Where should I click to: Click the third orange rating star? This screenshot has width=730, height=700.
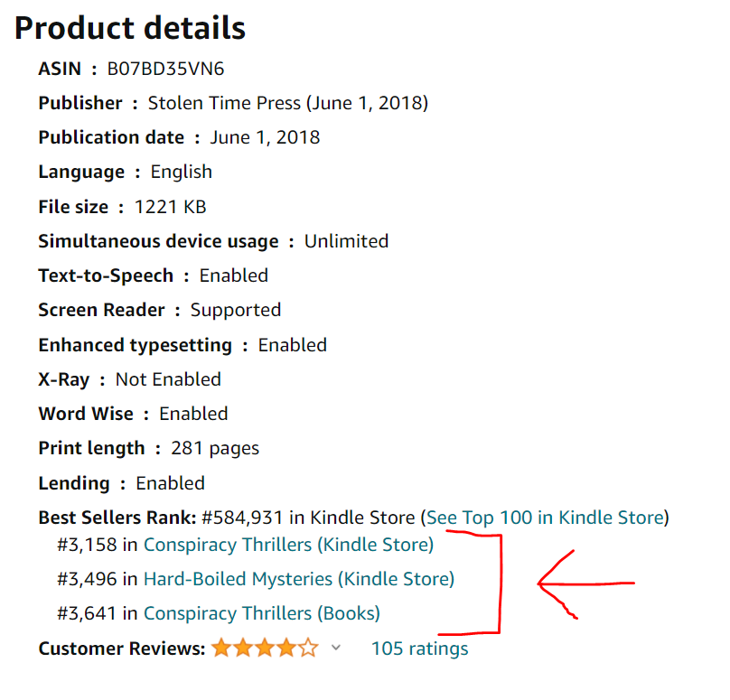pos(265,648)
